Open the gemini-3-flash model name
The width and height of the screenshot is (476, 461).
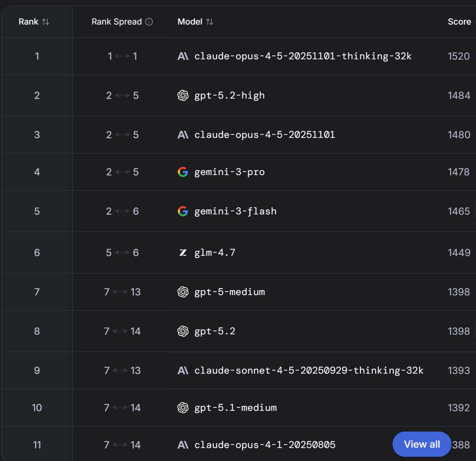pos(236,211)
